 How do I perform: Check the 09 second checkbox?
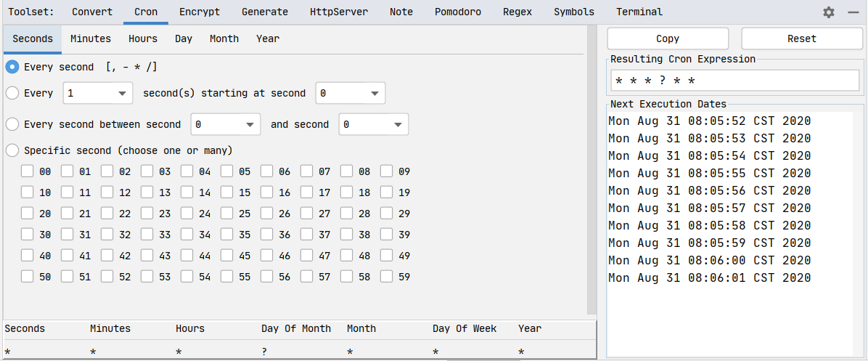pos(386,171)
